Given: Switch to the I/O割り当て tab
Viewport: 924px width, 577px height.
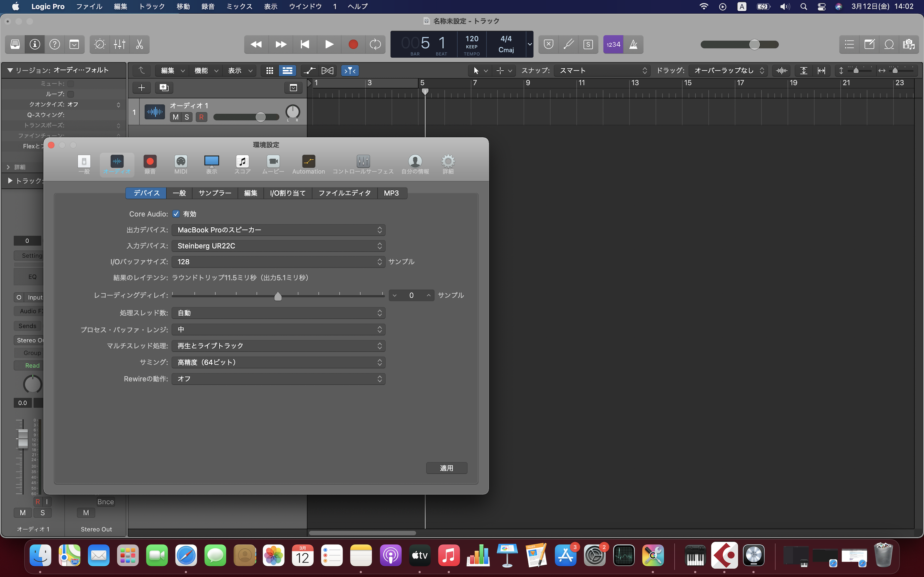Looking at the screenshot, I should [x=287, y=193].
